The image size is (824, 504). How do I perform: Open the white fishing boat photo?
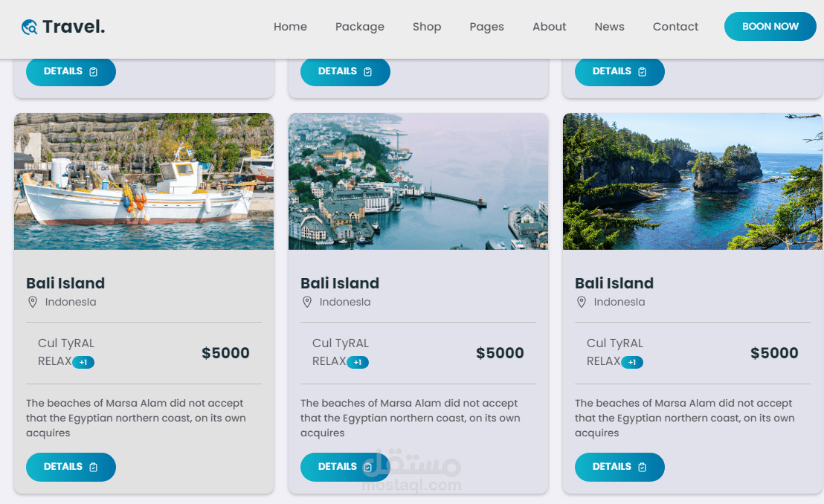point(144,181)
